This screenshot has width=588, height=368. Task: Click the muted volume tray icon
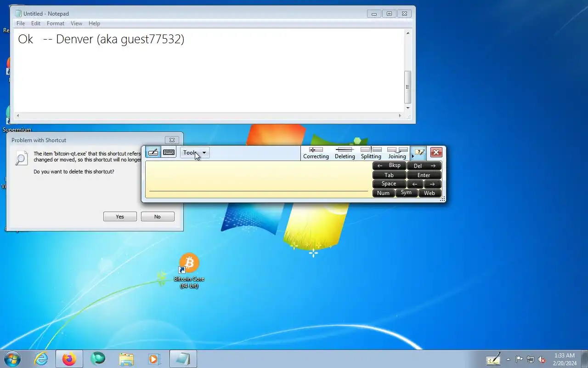[x=542, y=359]
